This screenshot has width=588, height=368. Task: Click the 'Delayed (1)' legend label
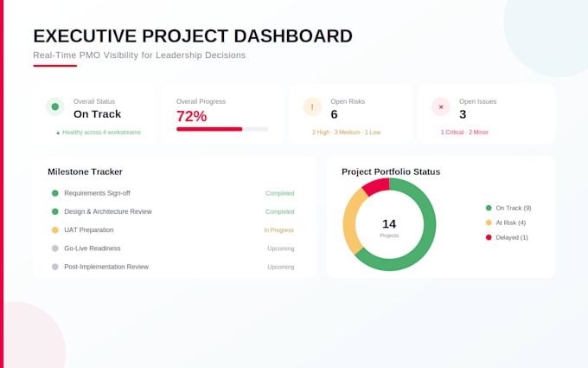pos(512,237)
